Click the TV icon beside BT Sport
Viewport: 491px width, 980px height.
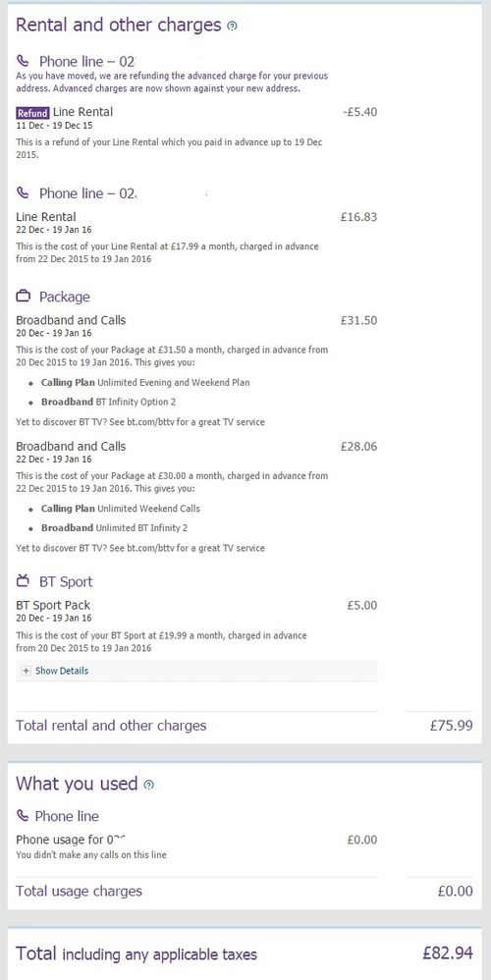pos(24,581)
